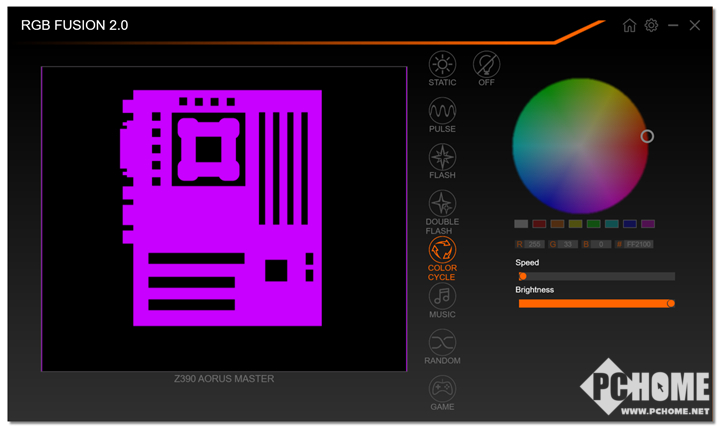The image size is (720, 428).
Task: Select the Static lighting mode
Action: [442, 65]
